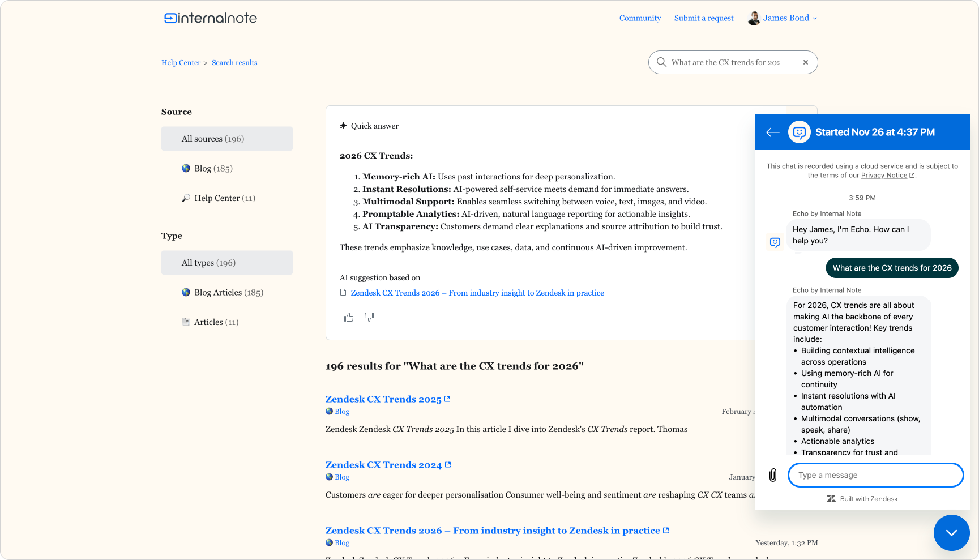
Task: Click the external link icon after CX Trends 2024
Action: pos(448,464)
